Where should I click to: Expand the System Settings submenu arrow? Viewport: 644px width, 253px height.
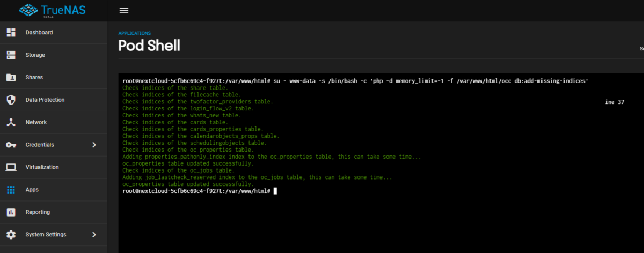point(94,235)
